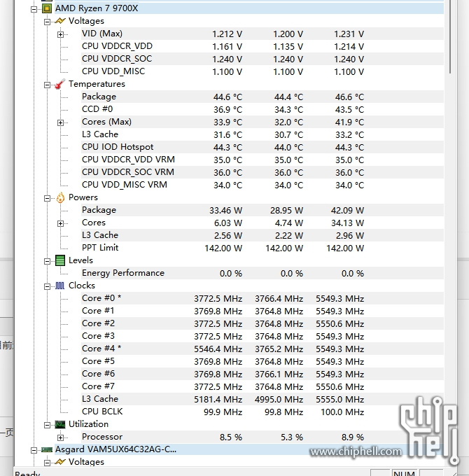Click the Voltages lightning icon under AMD Ryzen
The height and width of the screenshot is (476, 469).
click(60, 21)
